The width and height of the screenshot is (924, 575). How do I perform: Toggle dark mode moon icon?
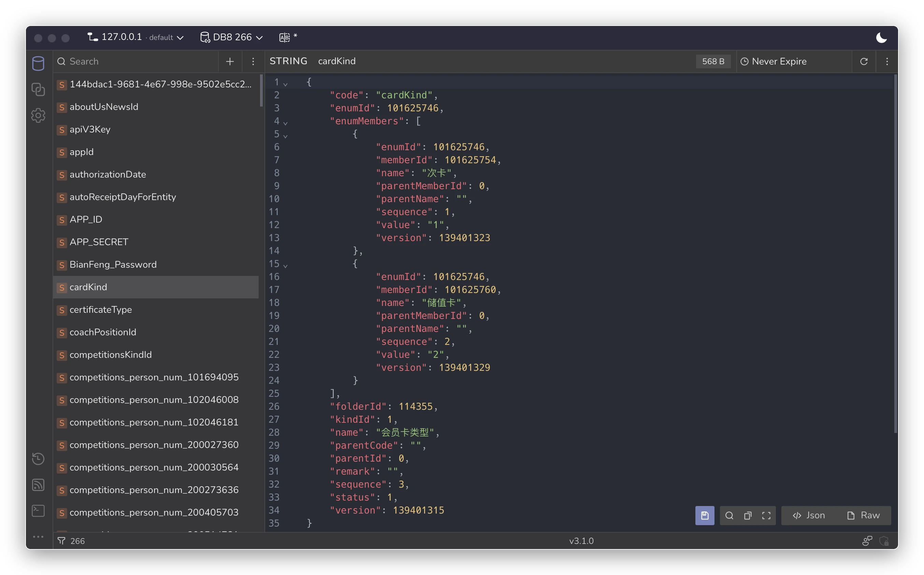point(881,37)
